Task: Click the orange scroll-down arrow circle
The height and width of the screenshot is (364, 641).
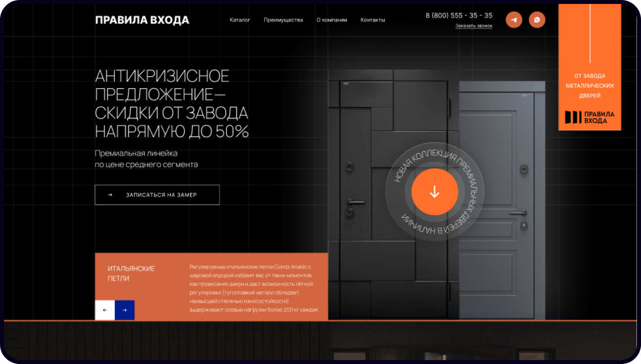Action: pyautogui.click(x=435, y=192)
